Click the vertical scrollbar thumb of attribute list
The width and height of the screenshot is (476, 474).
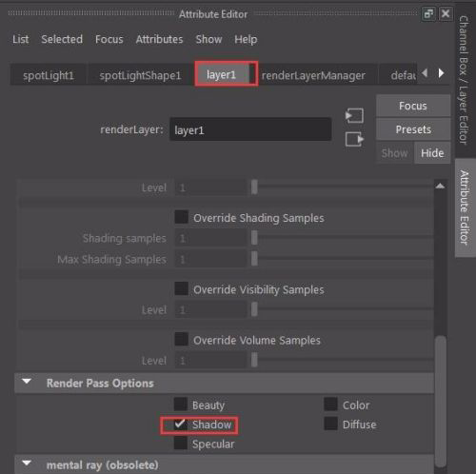coord(441,402)
